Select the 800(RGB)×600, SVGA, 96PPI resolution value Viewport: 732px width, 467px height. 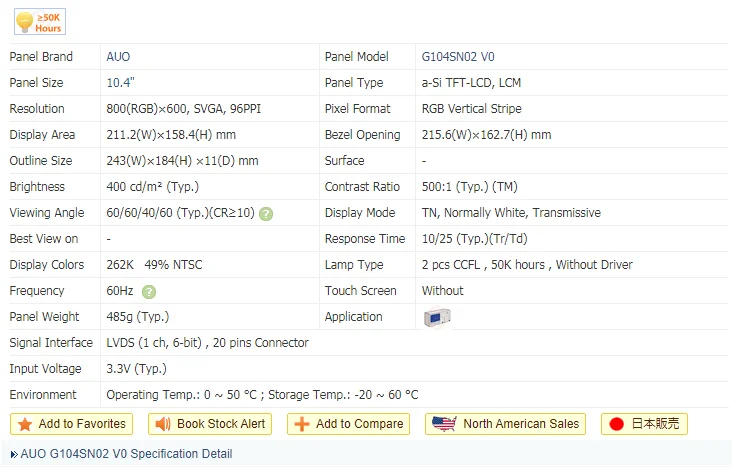tap(183, 109)
